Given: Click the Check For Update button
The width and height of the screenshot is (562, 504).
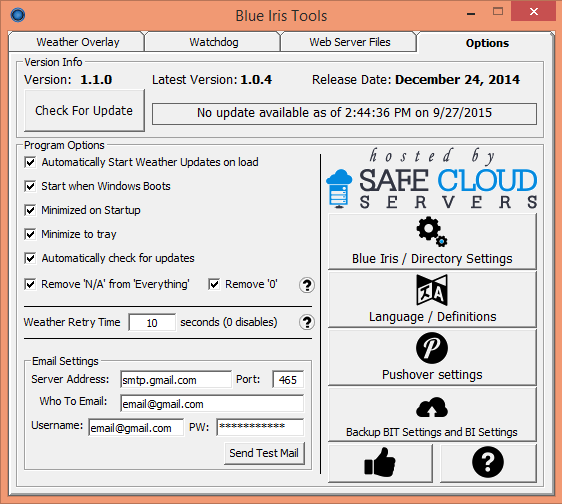Looking at the screenshot, I should [84, 110].
